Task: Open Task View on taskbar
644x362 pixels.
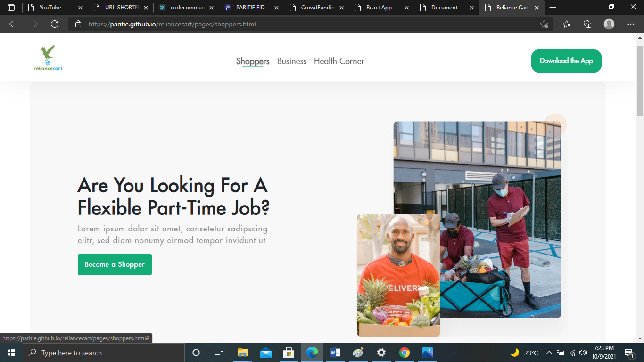Action: (x=219, y=353)
